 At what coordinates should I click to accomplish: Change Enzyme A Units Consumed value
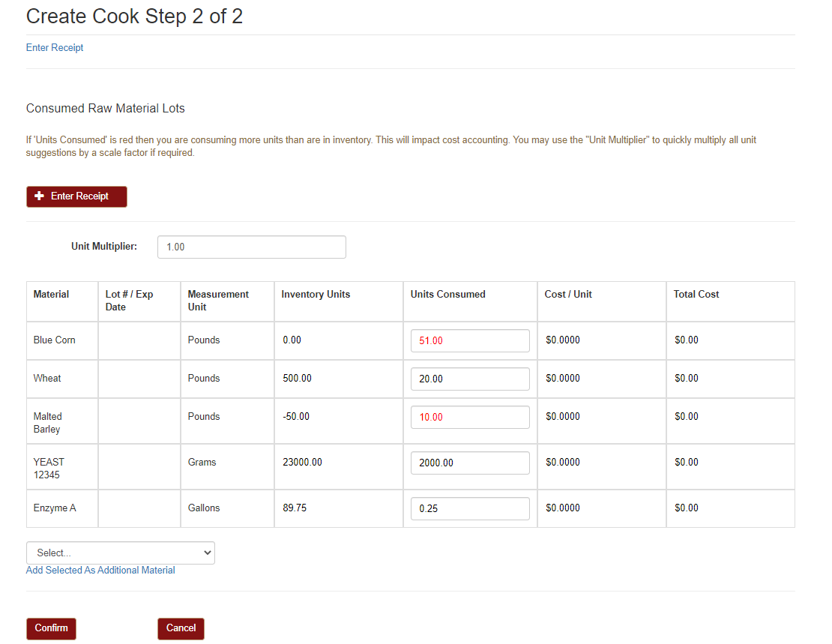[470, 508]
